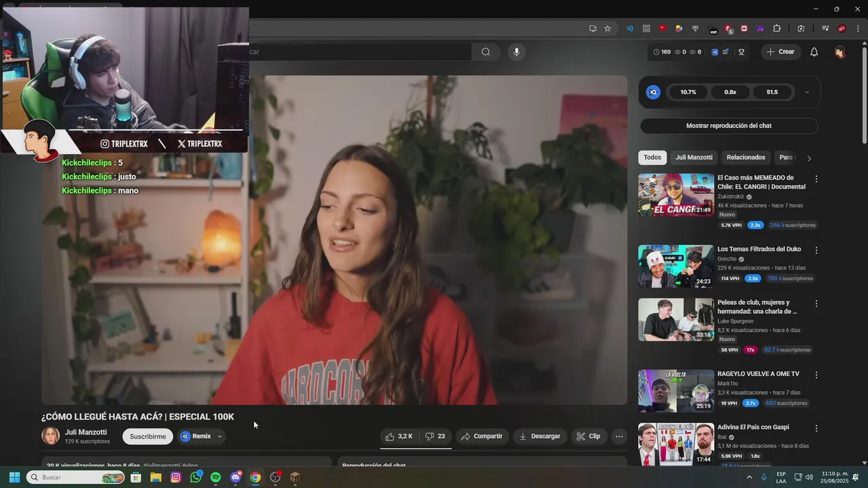Open Discord from the taskbar
The height and width of the screenshot is (488, 868).
(235, 477)
